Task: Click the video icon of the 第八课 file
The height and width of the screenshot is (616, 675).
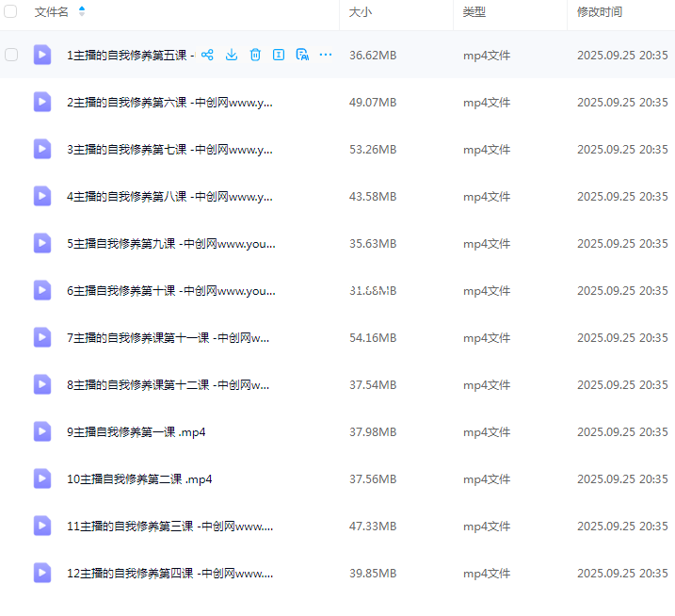Action: (42, 196)
